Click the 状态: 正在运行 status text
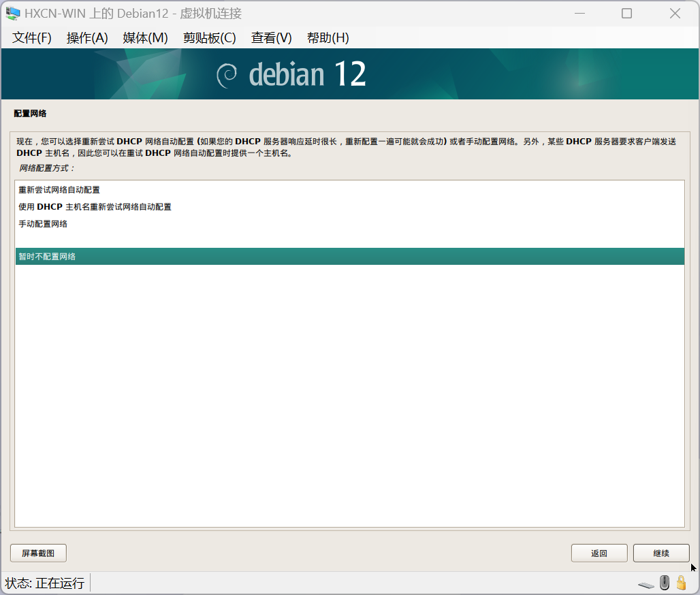Image resolution: width=700 pixels, height=595 pixels. pyautogui.click(x=45, y=583)
